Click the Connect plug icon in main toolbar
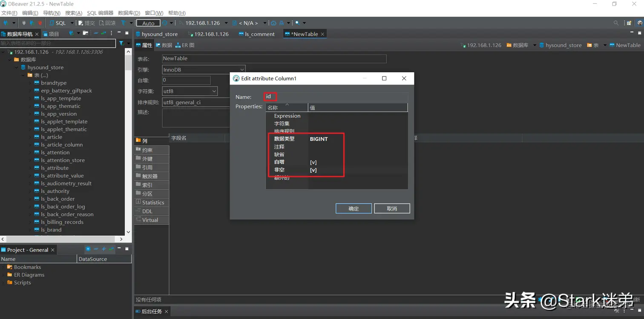The height and width of the screenshot is (319, 644). click(x=24, y=23)
